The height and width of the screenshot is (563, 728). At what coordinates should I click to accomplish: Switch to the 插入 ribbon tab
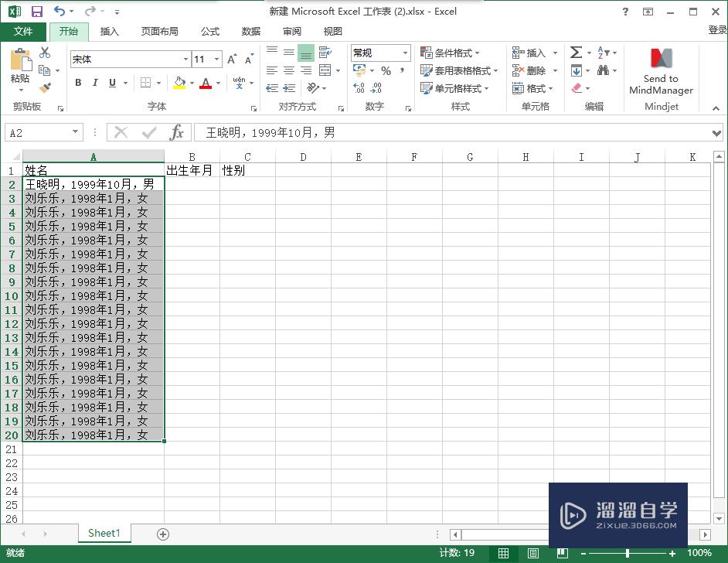tap(109, 31)
